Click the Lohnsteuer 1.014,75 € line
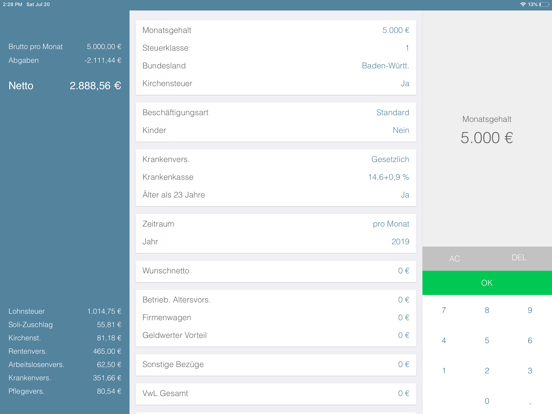 [65, 312]
